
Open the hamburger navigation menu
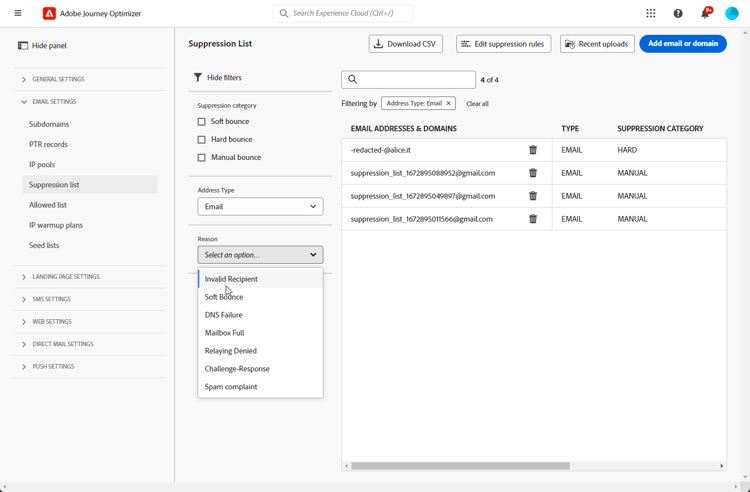(18, 13)
